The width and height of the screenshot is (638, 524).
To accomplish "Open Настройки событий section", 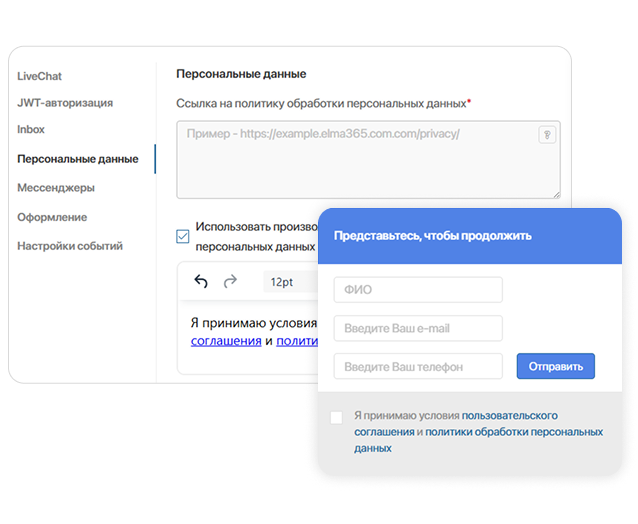I will pyautogui.click(x=70, y=246).
